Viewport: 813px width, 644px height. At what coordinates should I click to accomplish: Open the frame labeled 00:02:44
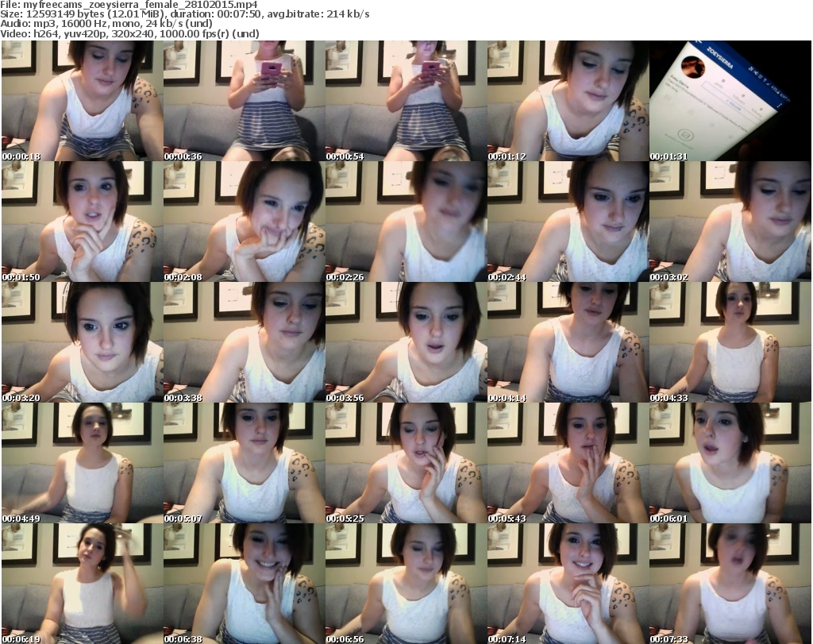568,222
